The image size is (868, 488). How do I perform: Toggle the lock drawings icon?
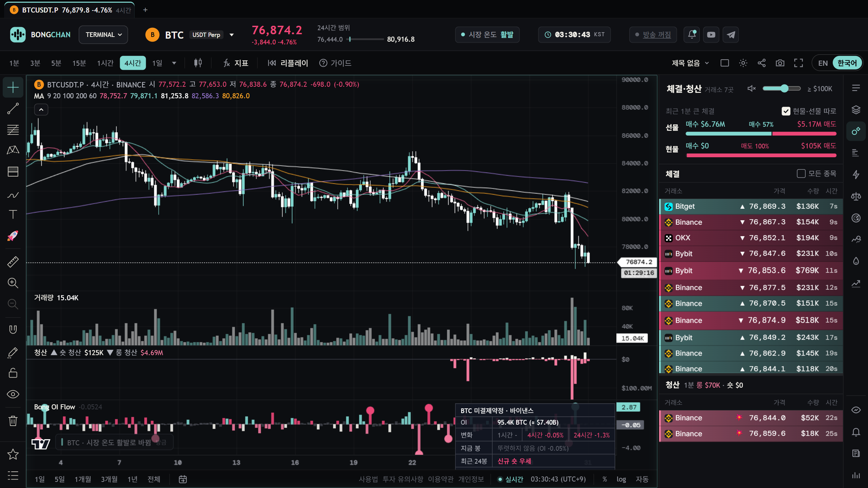pyautogui.click(x=13, y=373)
